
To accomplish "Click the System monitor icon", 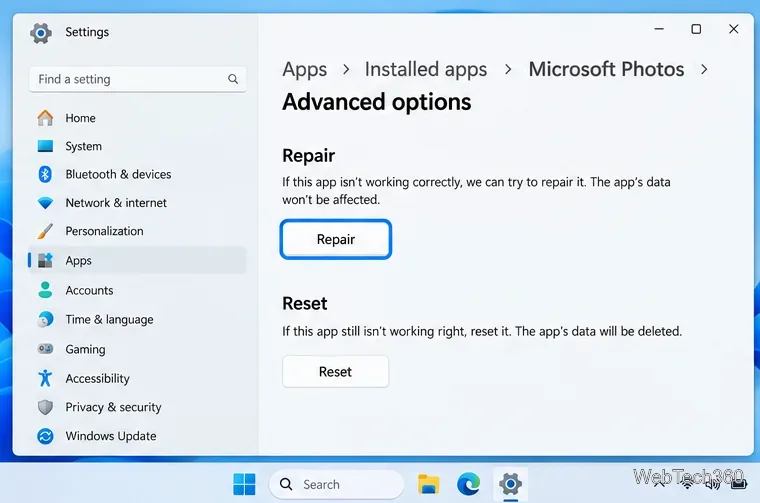I will pyautogui.click(x=45, y=146).
